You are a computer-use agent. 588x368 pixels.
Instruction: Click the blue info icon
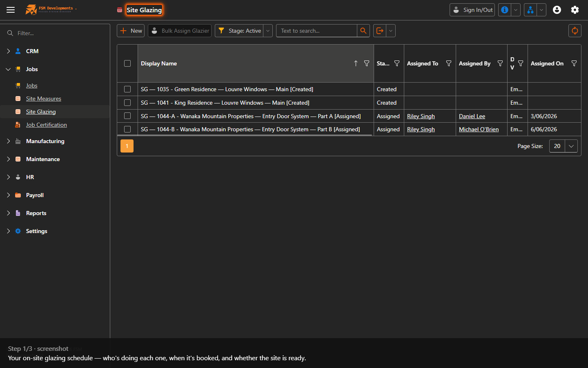pos(505,10)
